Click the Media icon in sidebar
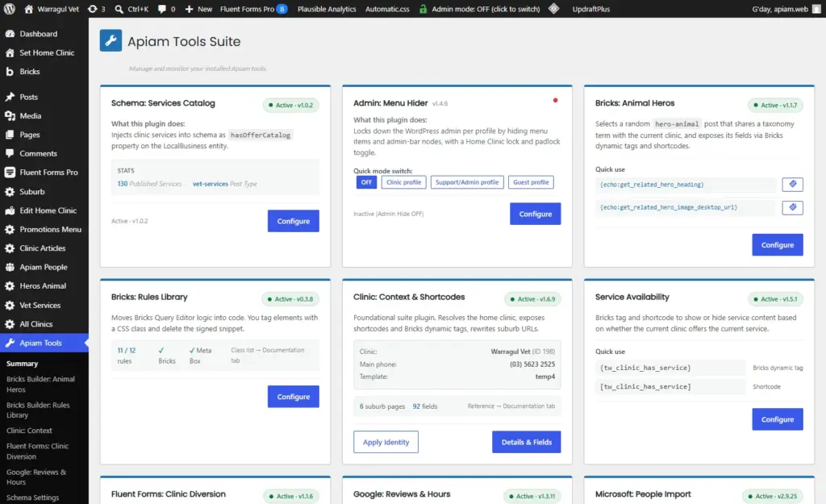The image size is (826, 504). [x=10, y=116]
